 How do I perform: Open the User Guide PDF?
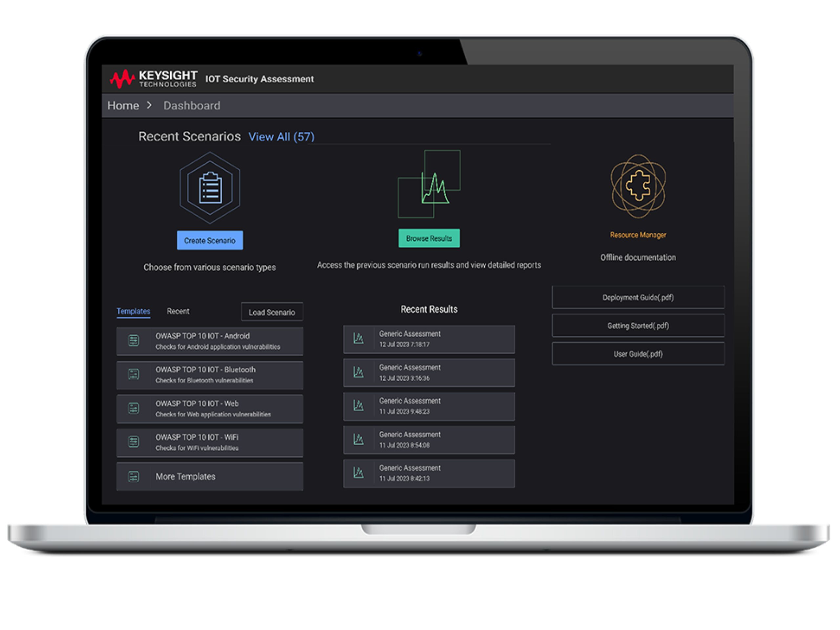point(638,353)
